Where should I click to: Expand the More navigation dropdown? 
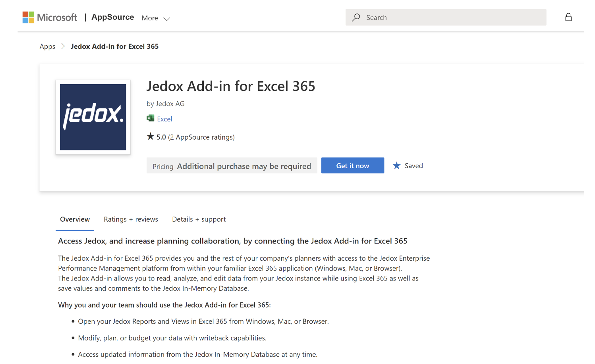coord(156,18)
